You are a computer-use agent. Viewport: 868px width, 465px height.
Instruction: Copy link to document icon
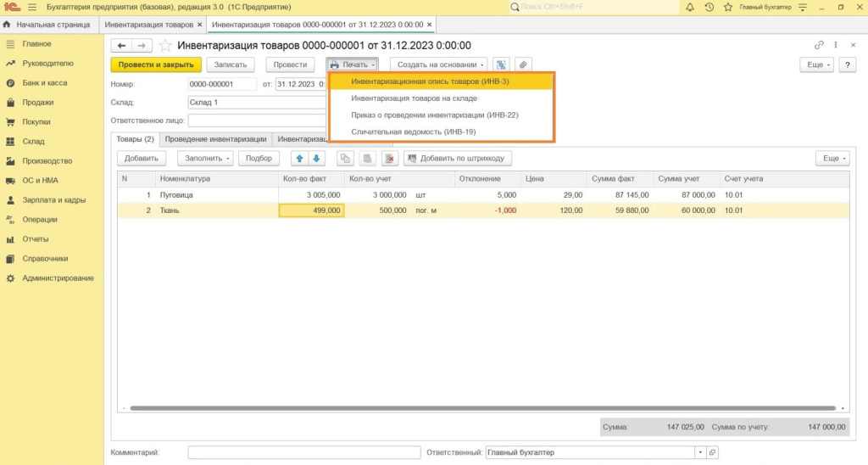point(819,45)
